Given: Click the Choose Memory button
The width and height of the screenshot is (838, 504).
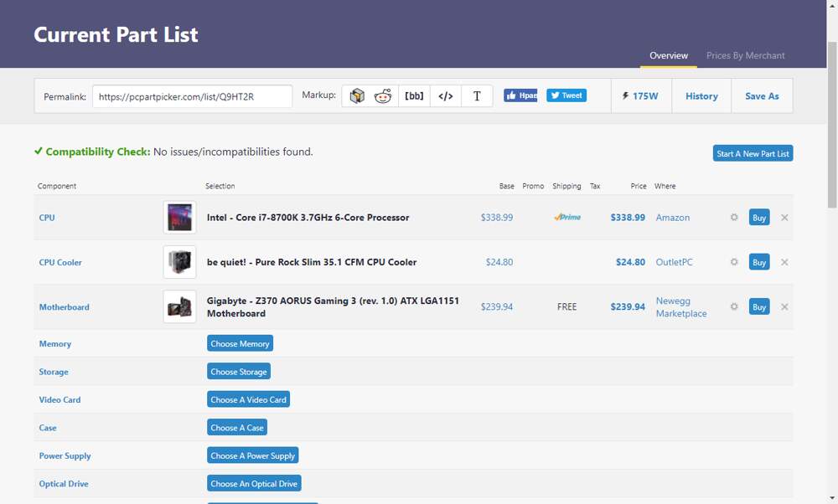Looking at the screenshot, I should point(240,343).
